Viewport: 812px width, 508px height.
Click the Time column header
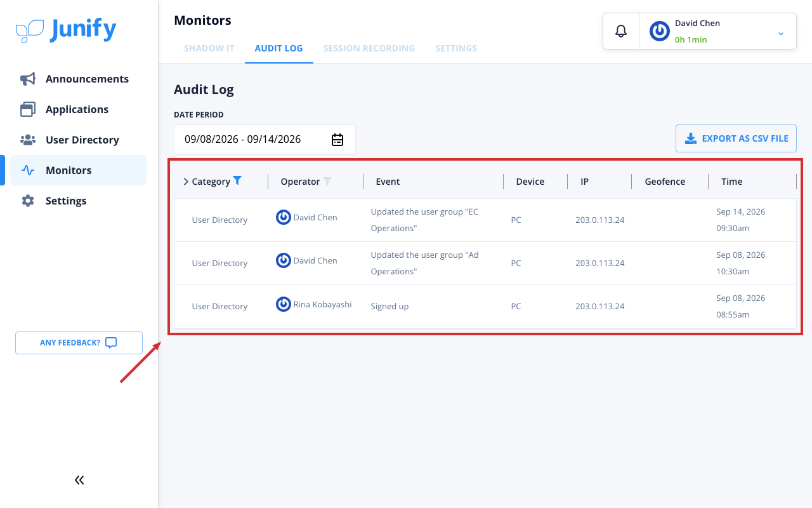[731, 182]
